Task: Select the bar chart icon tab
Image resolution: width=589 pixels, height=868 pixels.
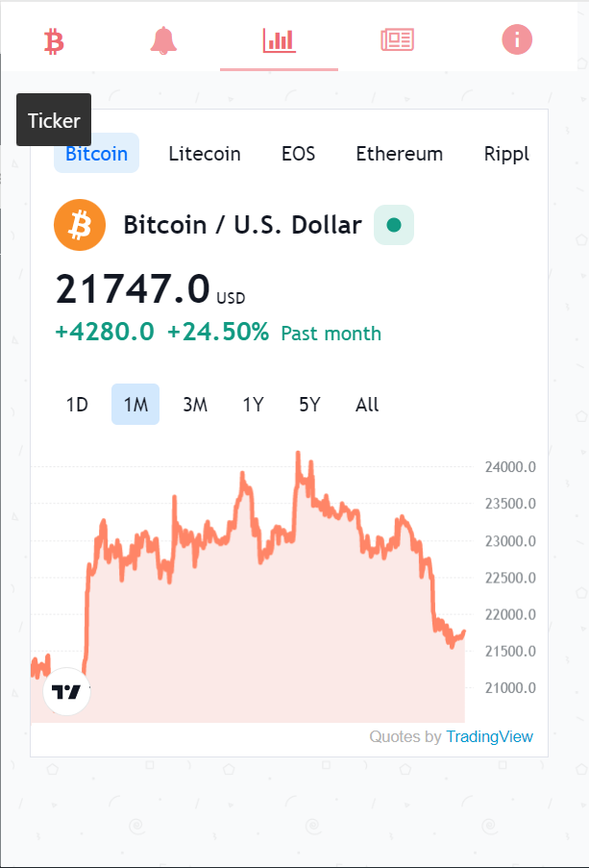Action: point(280,40)
